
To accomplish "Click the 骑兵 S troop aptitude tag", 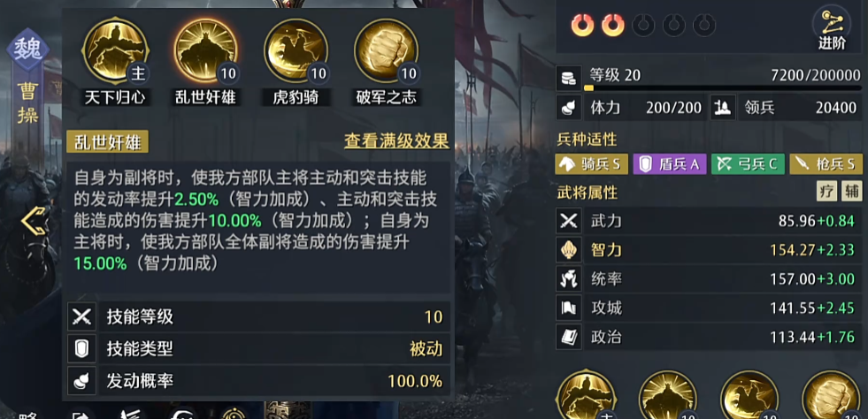I will (x=591, y=164).
